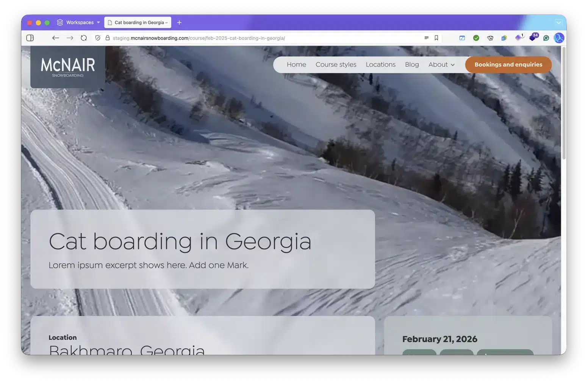Enable reader view for this page

pos(426,38)
